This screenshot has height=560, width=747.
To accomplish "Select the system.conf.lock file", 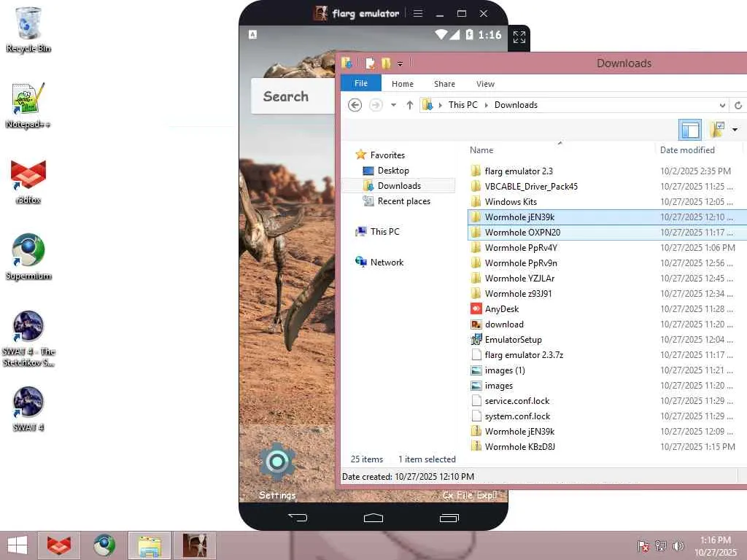I will click(517, 416).
